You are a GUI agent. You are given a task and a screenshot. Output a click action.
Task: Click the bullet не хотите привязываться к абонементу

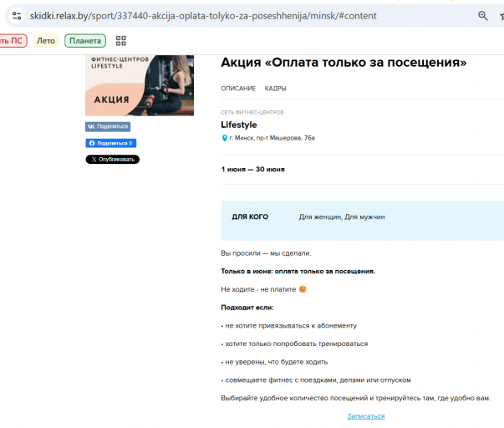(289, 326)
